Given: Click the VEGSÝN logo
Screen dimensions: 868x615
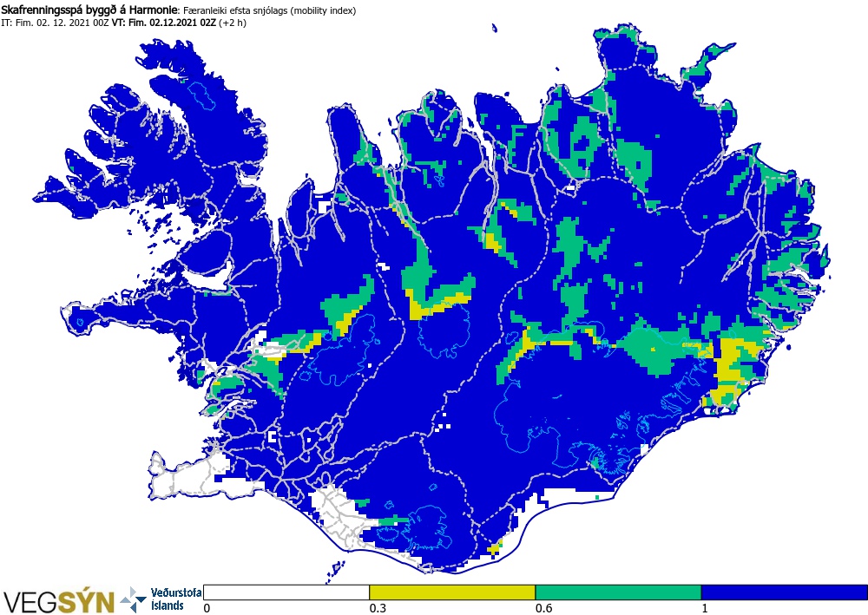Looking at the screenshot, I should click(x=59, y=601).
